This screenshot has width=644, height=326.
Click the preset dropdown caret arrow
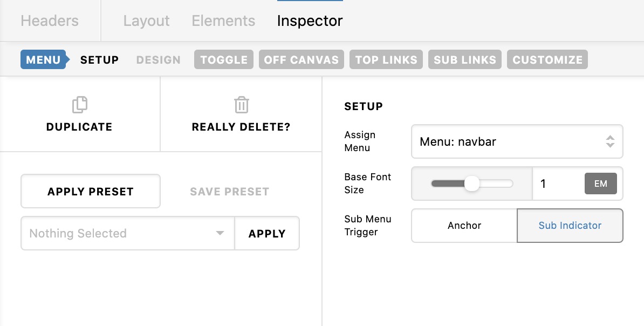(x=220, y=233)
